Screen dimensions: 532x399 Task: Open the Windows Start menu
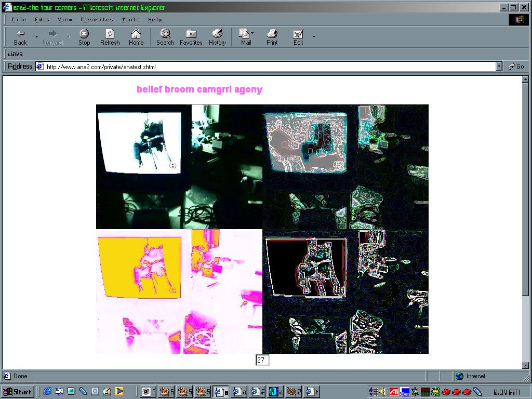point(18,392)
